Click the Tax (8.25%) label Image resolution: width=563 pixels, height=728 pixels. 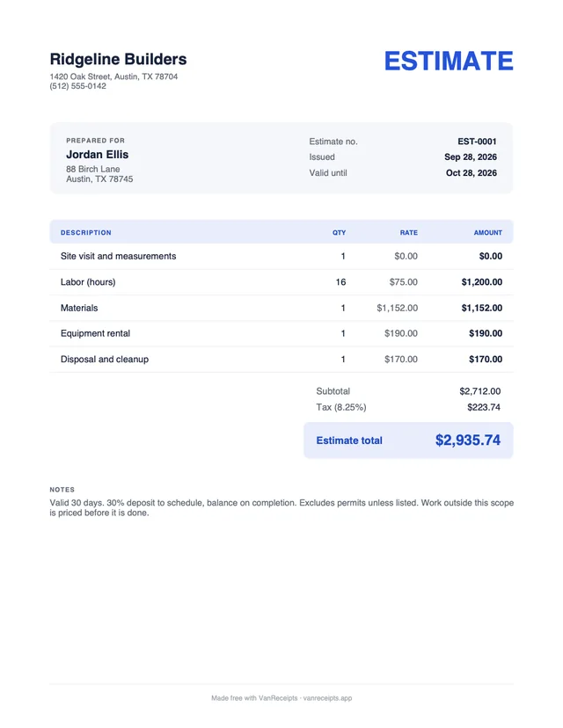(x=341, y=407)
